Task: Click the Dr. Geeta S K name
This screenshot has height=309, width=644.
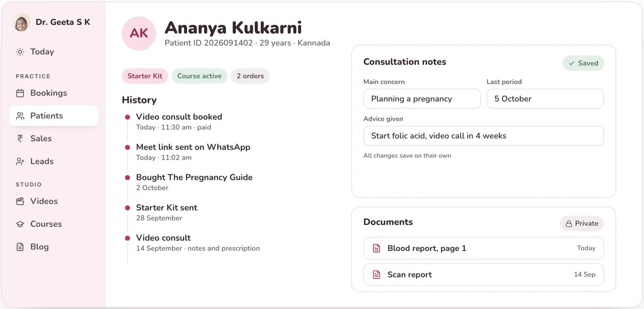Action: pyautogui.click(x=63, y=22)
